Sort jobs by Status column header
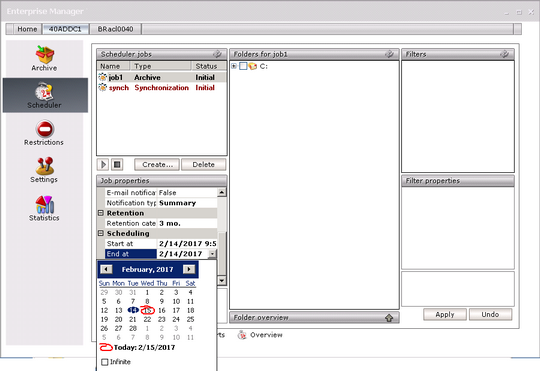Screen dimensions: 540x371 (209, 66)
